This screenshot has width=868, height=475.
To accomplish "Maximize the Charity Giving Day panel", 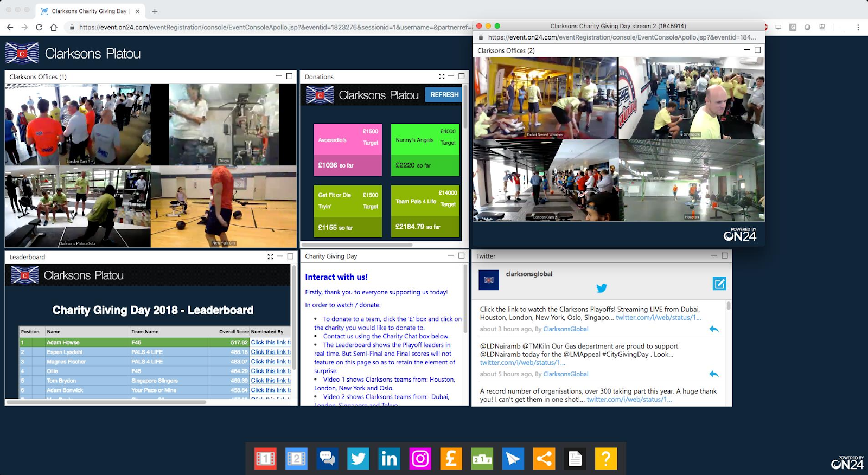I will 462,255.
